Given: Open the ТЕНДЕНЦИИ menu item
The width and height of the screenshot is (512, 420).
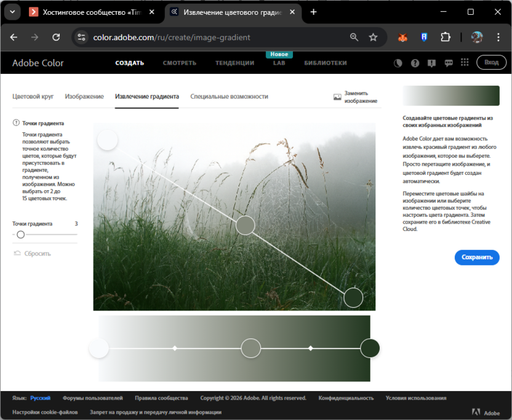Looking at the screenshot, I should (x=235, y=62).
